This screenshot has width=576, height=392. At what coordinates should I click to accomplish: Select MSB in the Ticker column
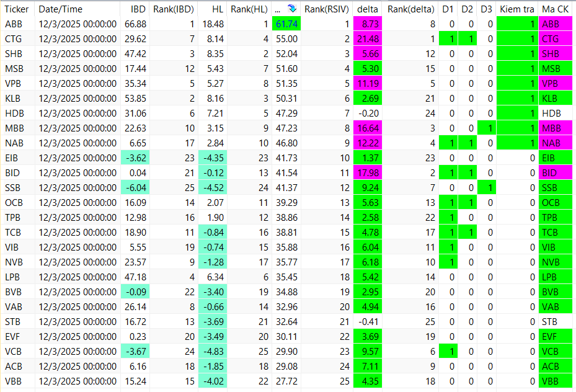click(14, 69)
